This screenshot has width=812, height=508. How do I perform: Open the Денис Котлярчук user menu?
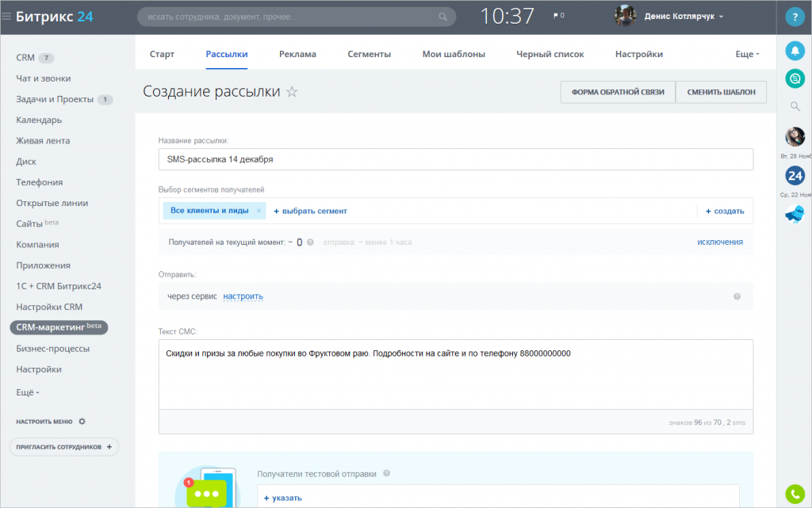[684, 17]
